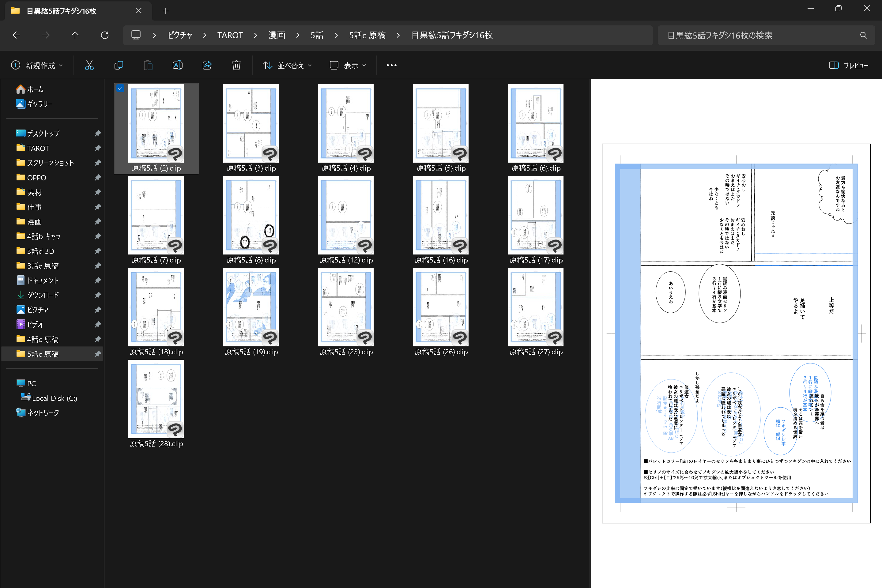The height and width of the screenshot is (588, 882).
Task: Uncheck the 原稿5話 (2).clip checkbox
Action: coord(120,89)
